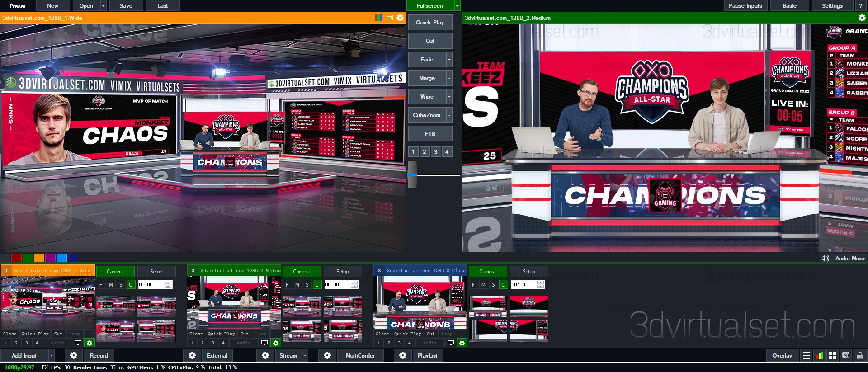Open recording settings gear next to Record
The image size is (868, 372).
74,356
